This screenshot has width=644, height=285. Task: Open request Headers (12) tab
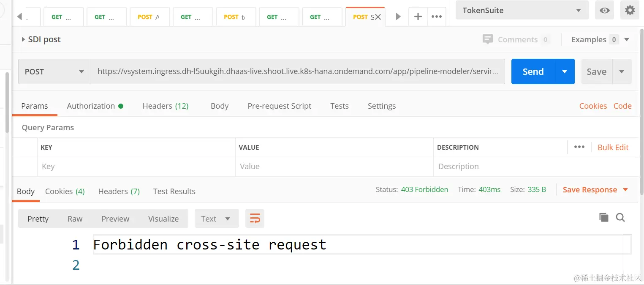tap(166, 106)
